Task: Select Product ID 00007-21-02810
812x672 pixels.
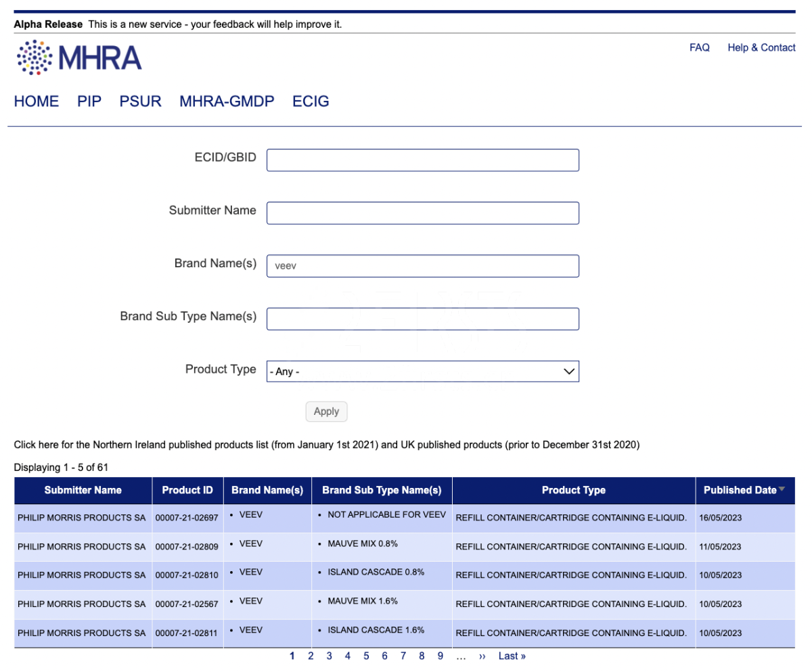Action: pyautogui.click(x=187, y=575)
